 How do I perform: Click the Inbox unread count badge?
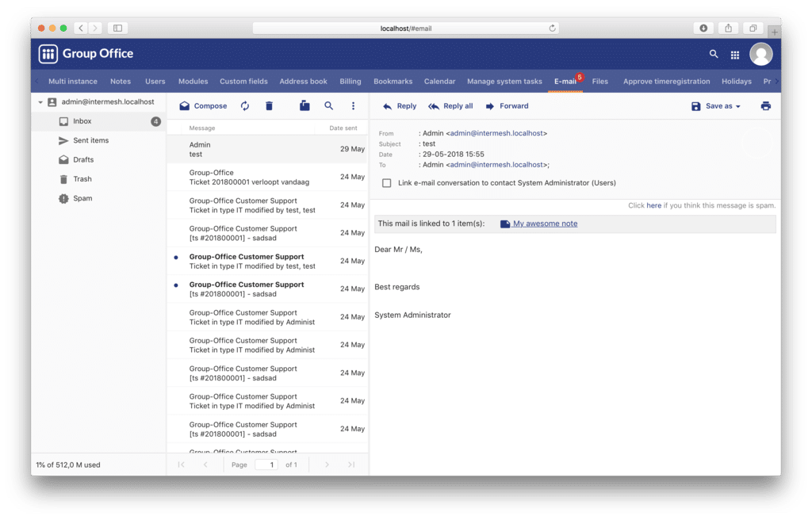click(155, 122)
